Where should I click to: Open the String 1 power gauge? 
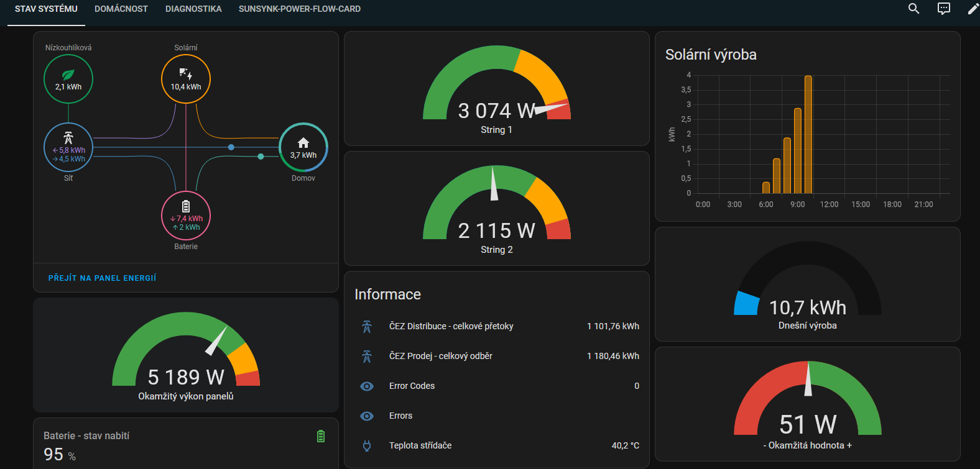[x=496, y=90]
